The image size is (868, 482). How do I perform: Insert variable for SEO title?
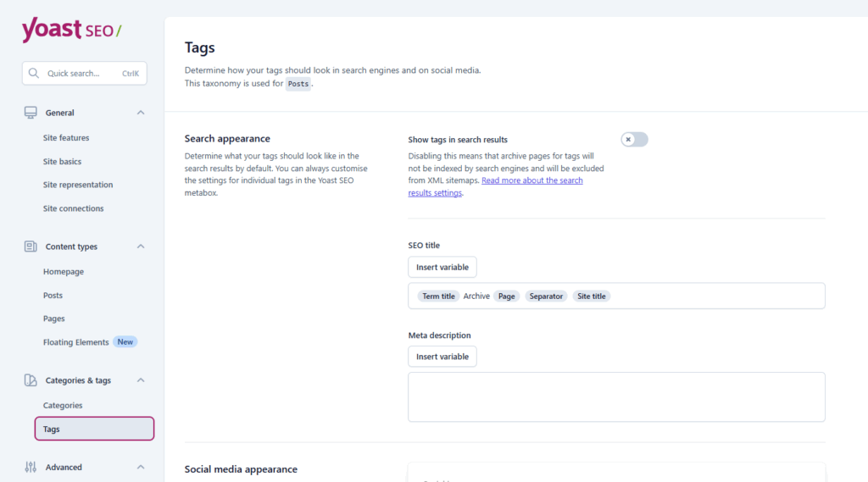click(x=442, y=268)
